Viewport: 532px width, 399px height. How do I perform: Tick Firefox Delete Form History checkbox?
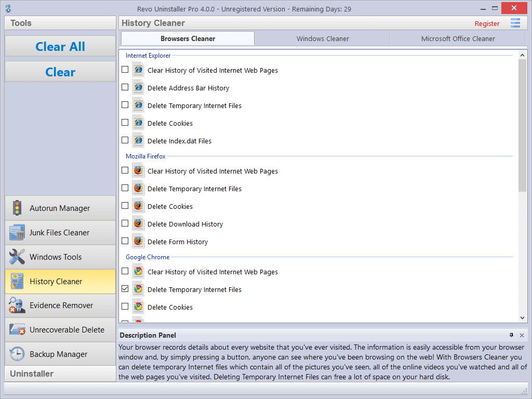pyautogui.click(x=125, y=241)
